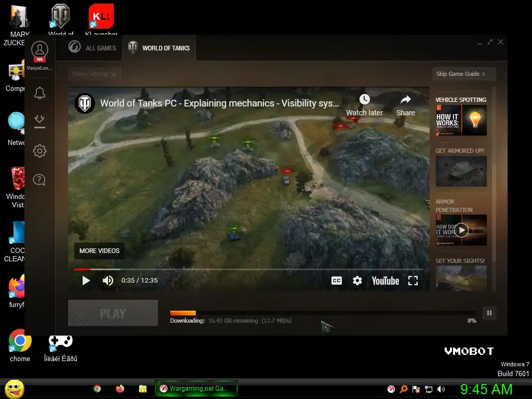The image size is (532, 399).
Task: Click the video list scrollbar
Action: [x=495, y=212]
